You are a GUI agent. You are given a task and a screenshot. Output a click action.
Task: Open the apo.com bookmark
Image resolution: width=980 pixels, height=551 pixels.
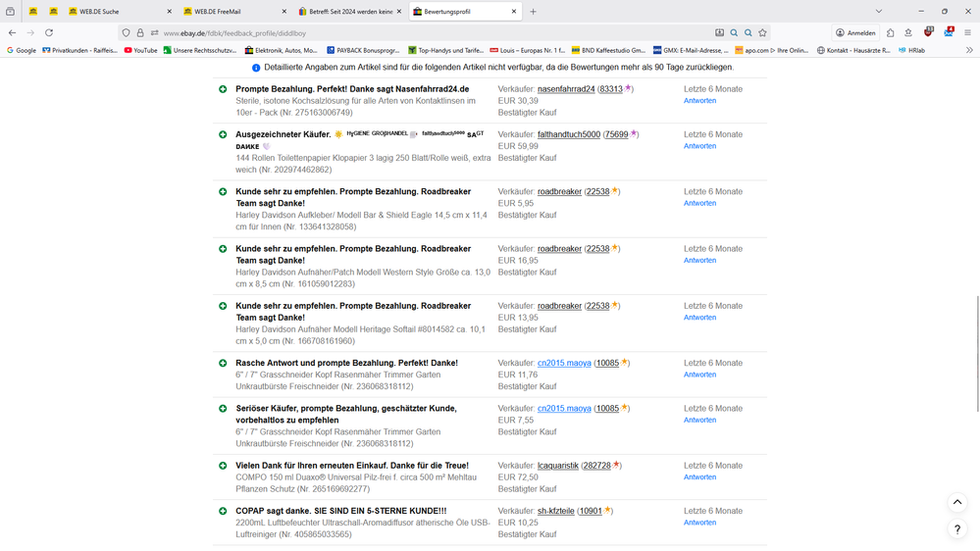[771, 50]
